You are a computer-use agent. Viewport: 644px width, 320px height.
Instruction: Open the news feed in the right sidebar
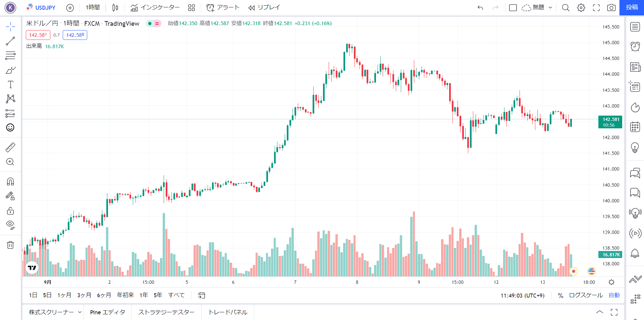635,67
